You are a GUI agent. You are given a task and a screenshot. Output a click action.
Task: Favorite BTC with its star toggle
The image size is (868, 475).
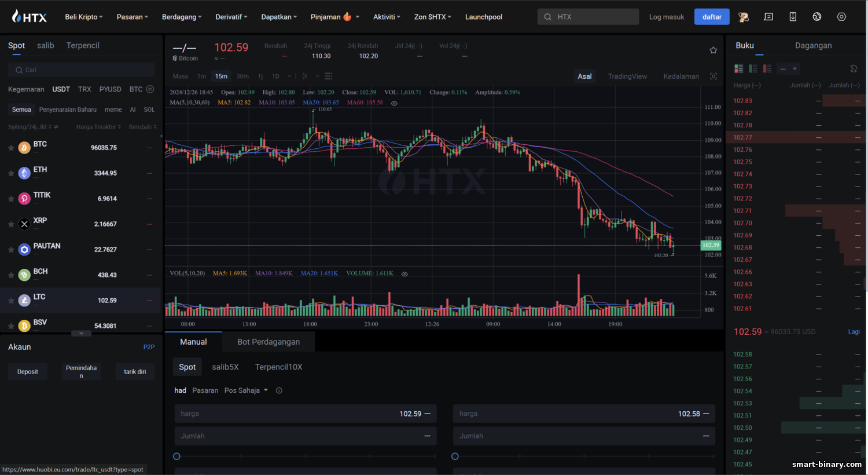[11, 148]
